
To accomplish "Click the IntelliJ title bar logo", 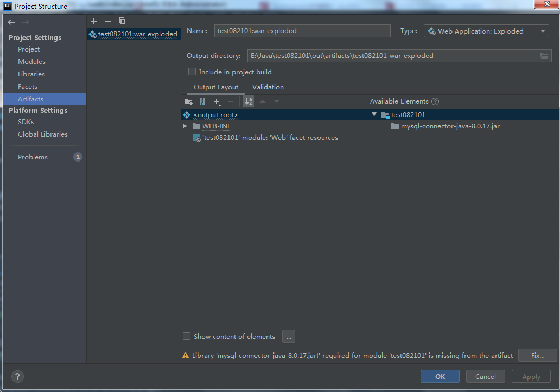I will [8, 6].
